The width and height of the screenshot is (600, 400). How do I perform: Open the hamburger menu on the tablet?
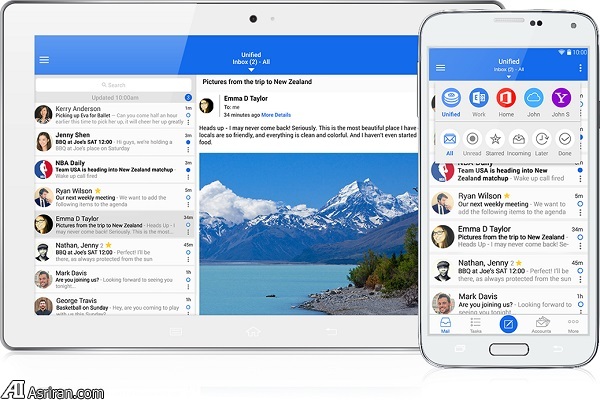point(44,60)
